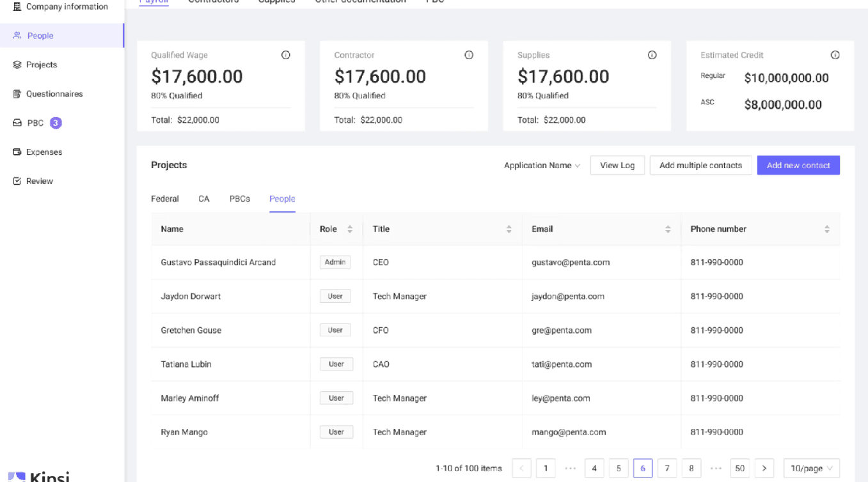Click email jaydon@penta.com
868x482 pixels.
point(568,297)
